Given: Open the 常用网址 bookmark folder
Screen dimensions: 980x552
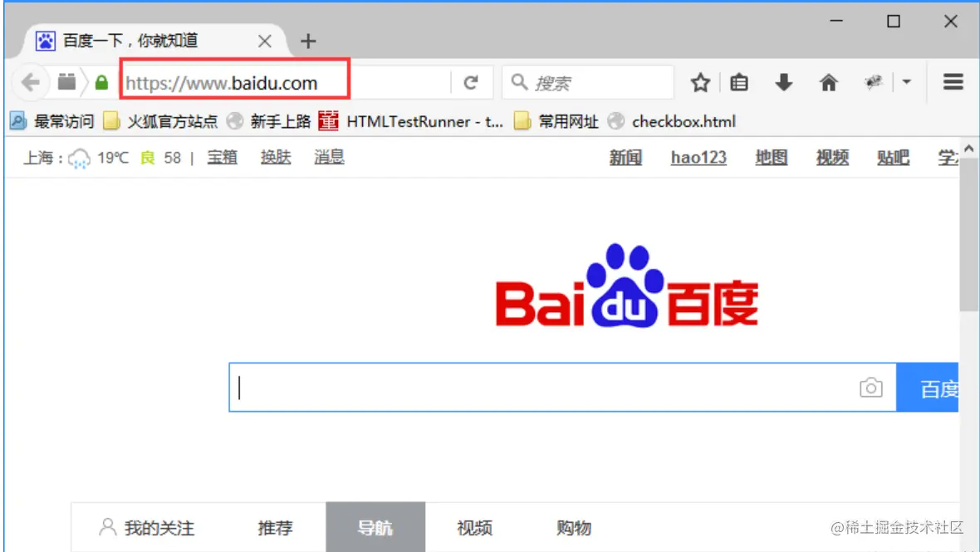Looking at the screenshot, I should [556, 121].
